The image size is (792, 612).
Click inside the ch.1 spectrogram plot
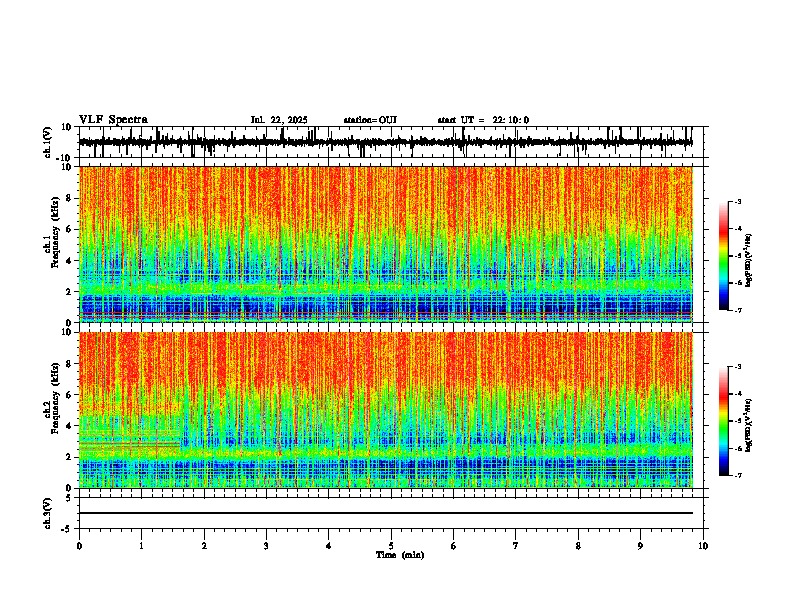[x=386, y=244]
